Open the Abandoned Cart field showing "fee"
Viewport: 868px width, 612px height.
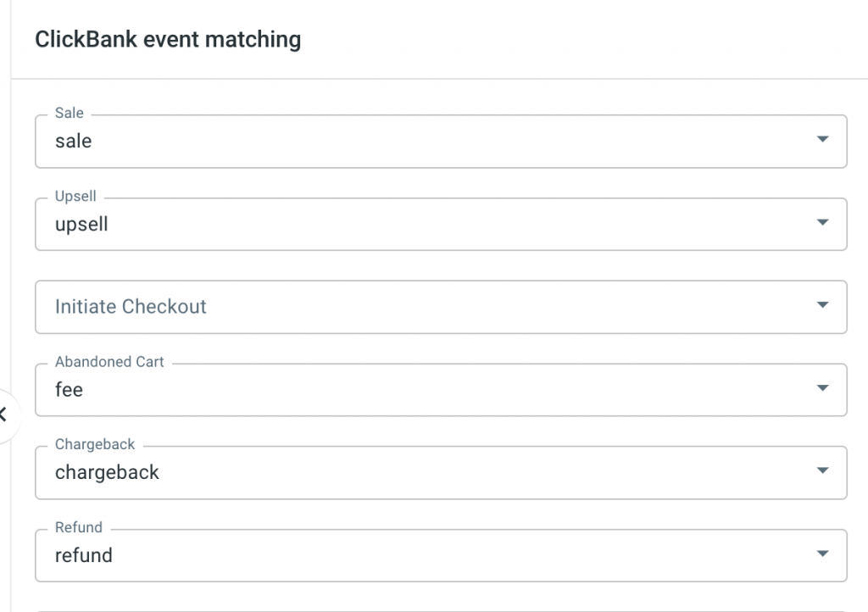click(424, 390)
